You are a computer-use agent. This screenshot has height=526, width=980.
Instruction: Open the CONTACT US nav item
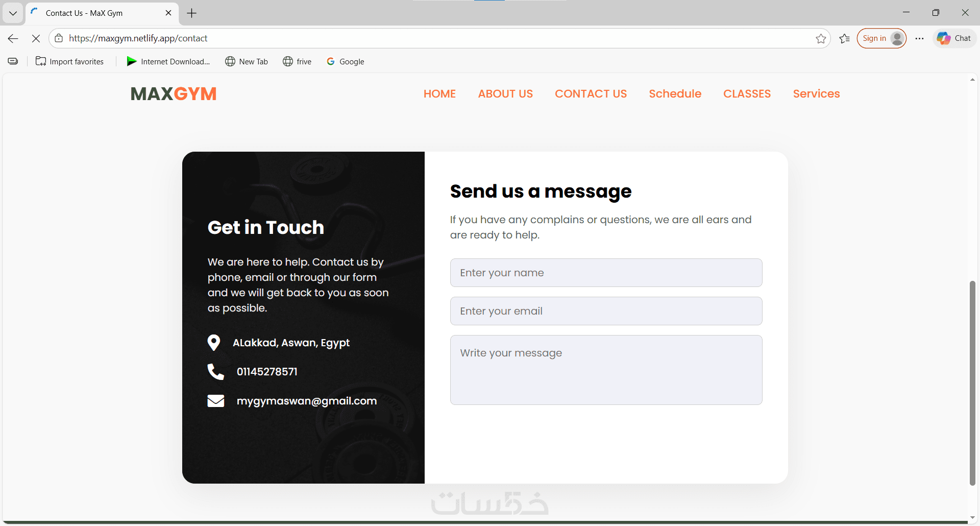click(x=591, y=94)
